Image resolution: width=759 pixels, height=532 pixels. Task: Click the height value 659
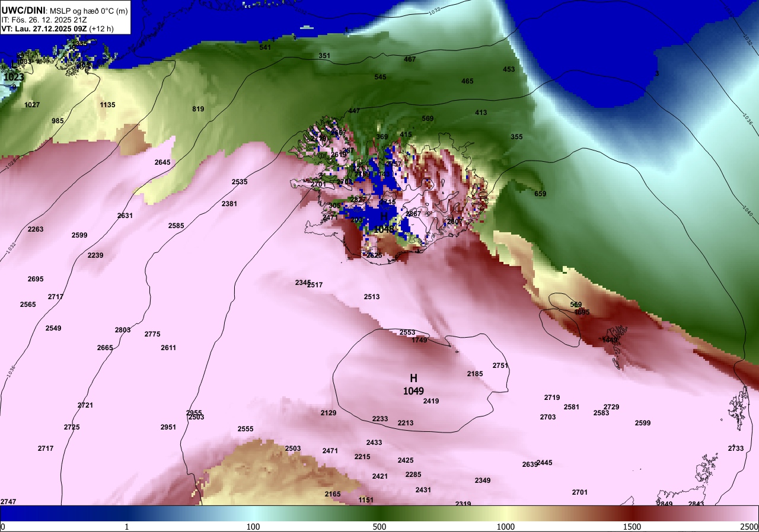pyautogui.click(x=540, y=194)
